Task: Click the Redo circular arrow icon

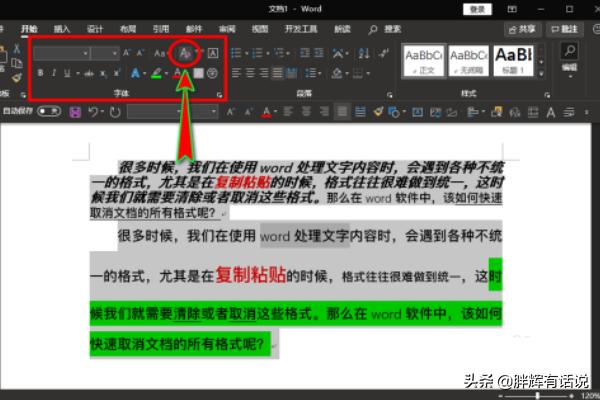Action: coord(115,112)
